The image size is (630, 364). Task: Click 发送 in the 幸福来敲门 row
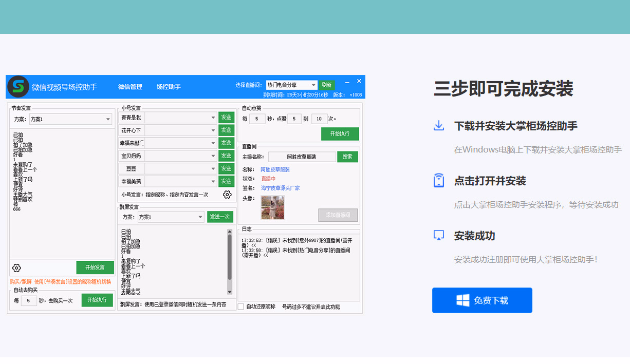pyautogui.click(x=226, y=143)
